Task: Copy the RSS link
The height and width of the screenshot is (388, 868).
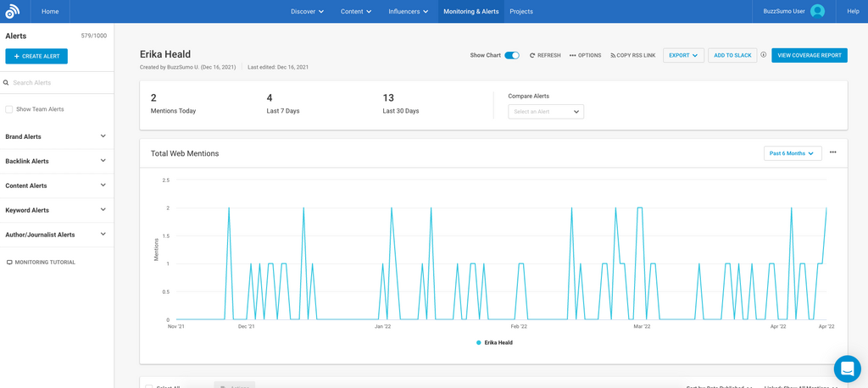Action: 632,55
